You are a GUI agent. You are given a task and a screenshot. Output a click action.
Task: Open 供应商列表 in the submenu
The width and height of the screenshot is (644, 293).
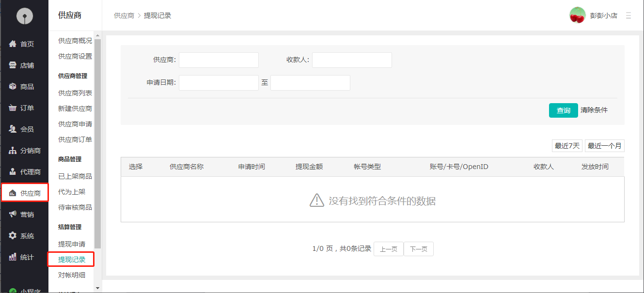coord(75,93)
